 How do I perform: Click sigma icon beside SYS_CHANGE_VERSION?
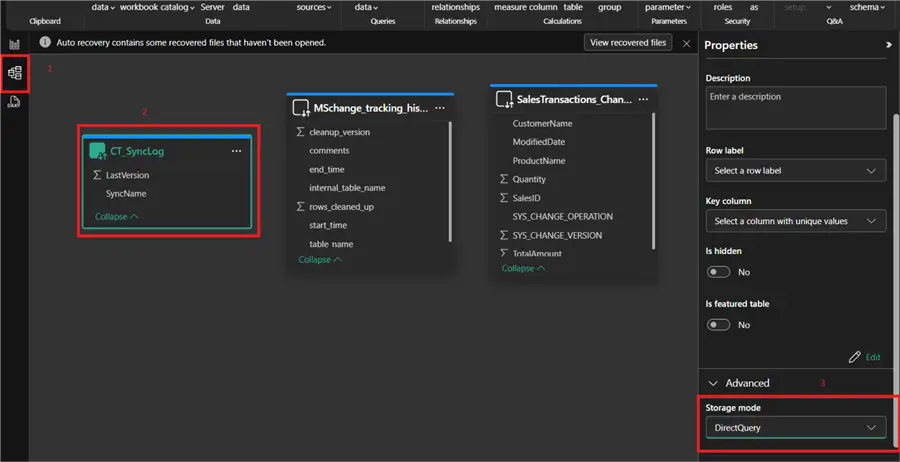(504, 235)
